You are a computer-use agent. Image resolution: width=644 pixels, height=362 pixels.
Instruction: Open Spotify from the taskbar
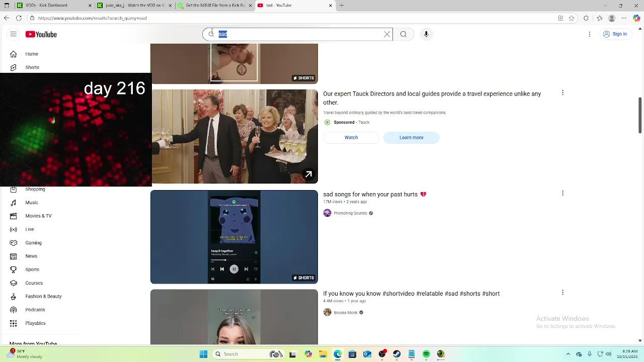[x=426, y=354]
